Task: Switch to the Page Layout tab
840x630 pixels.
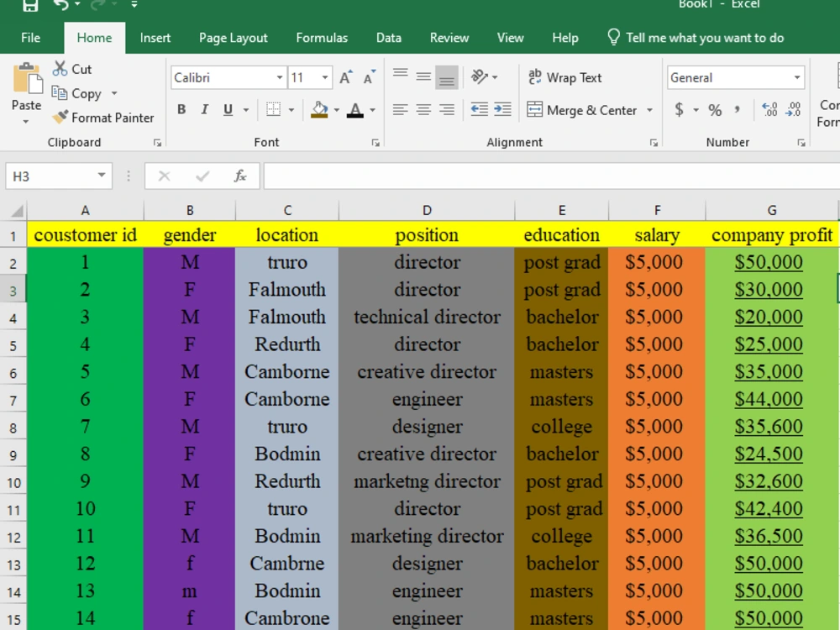Action: (x=233, y=38)
